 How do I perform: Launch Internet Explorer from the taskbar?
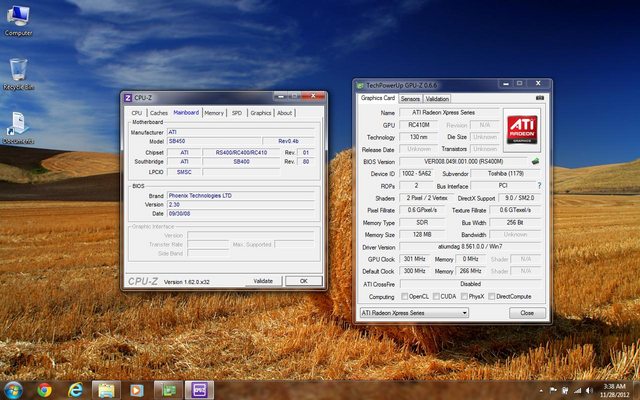pos(75,390)
